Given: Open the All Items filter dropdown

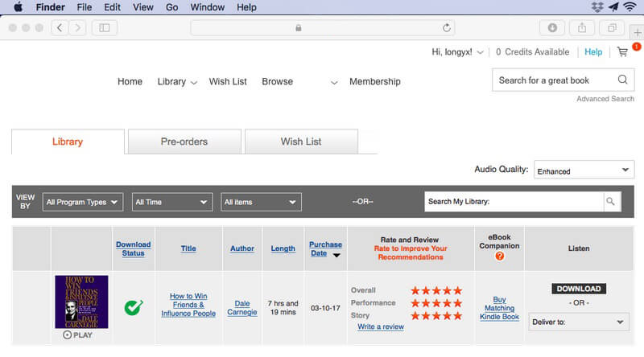Looking at the screenshot, I should 261,202.
